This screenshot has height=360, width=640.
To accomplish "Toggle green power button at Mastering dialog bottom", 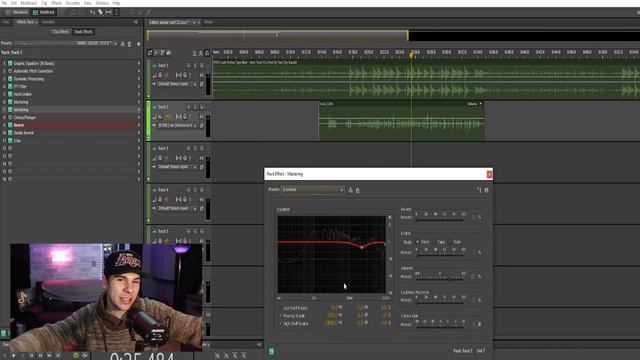I will tap(271, 351).
